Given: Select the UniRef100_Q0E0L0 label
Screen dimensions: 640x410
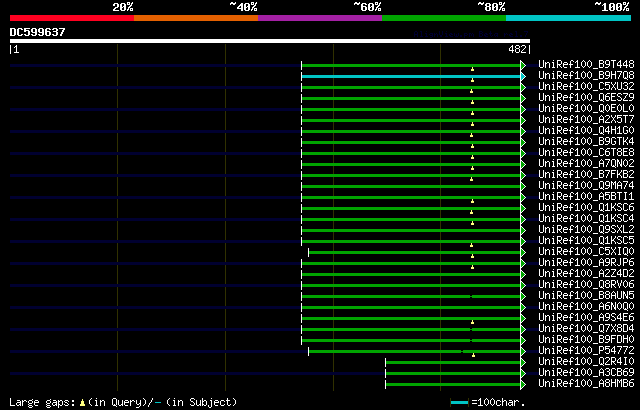Looking at the screenshot, I should 586,109.
